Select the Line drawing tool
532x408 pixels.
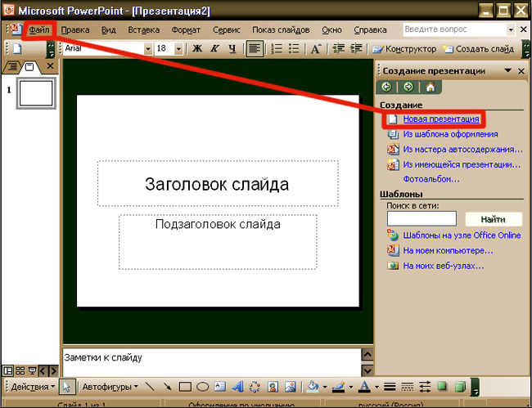pos(150,387)
